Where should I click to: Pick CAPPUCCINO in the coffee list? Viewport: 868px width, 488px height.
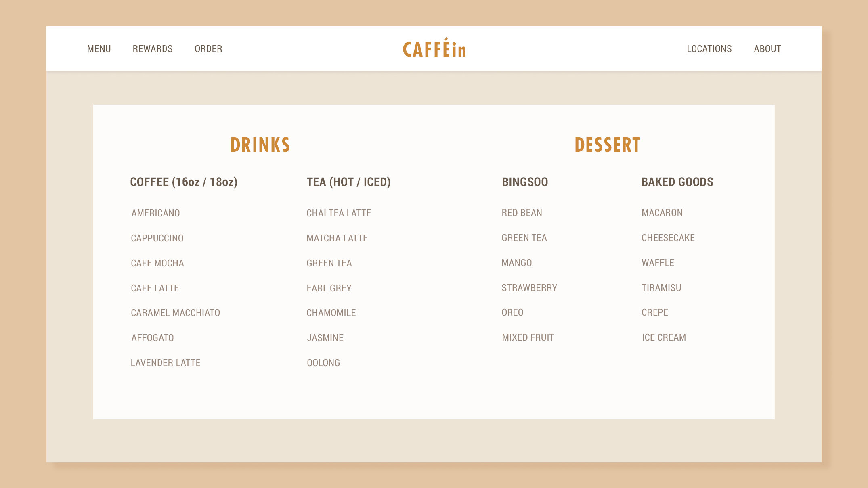(157, 238)
